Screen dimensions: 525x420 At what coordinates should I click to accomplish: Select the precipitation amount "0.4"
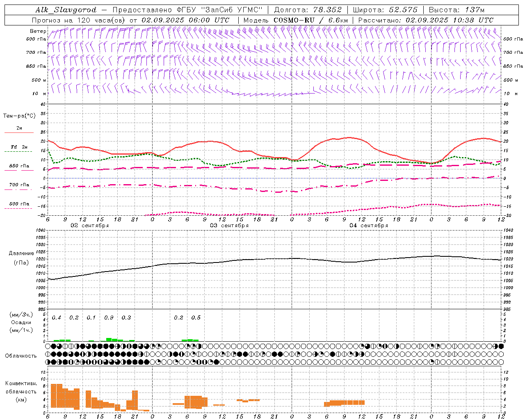tap(57, 318)
